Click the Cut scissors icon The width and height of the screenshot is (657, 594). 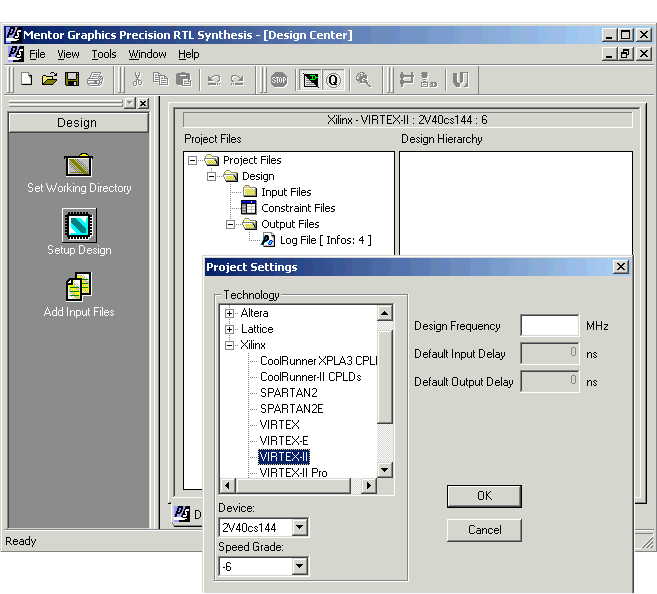point(137,79)
